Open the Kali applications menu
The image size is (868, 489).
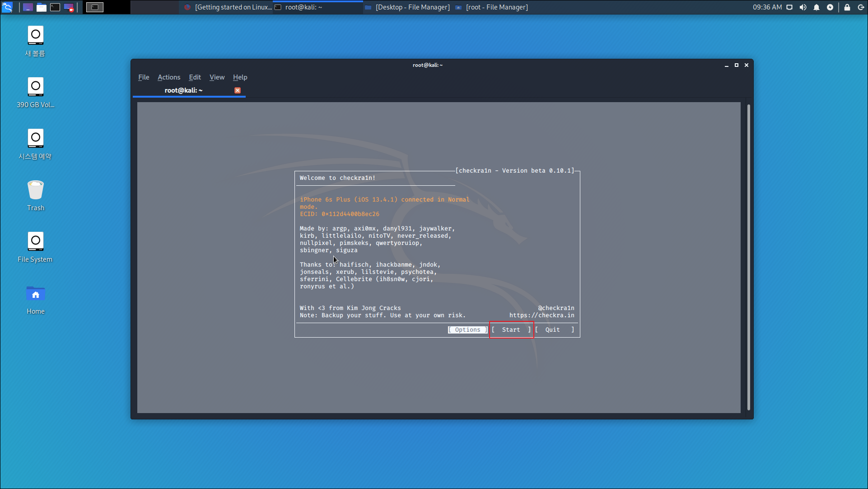pyautogui.click(x=7, y=7)
